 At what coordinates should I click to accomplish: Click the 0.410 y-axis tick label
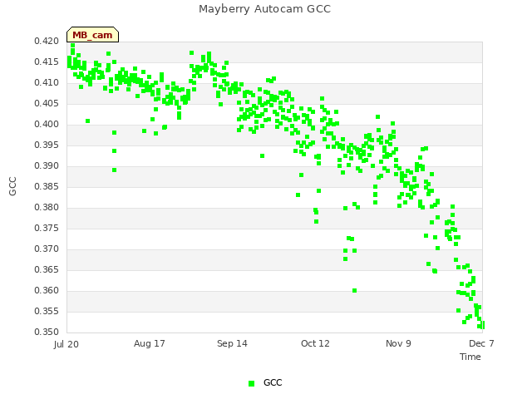47,82
